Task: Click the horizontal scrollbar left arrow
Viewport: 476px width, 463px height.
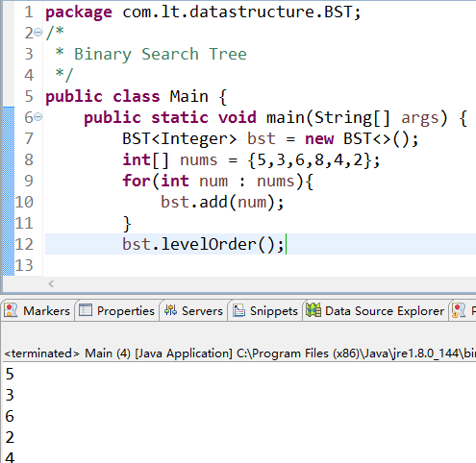Action: tap(51, 283)
